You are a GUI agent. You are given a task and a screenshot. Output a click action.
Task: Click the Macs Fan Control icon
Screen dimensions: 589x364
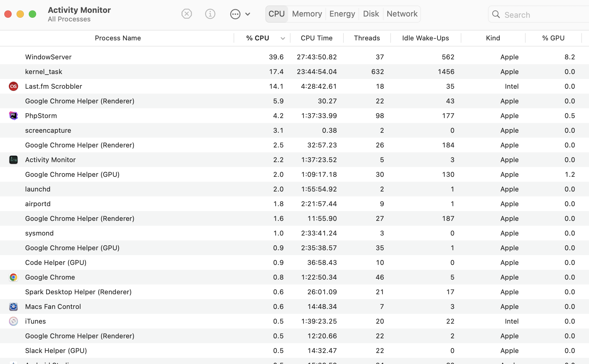[13, 306]
